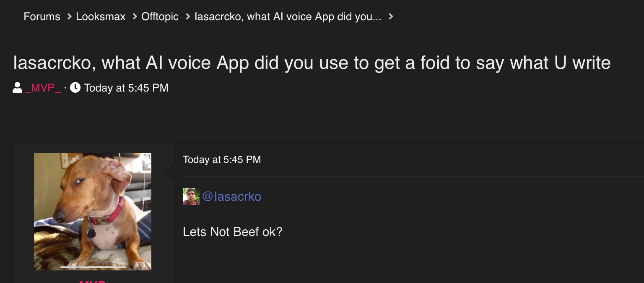Go to the Looksmax breadcrumb section
The width and height of the screenshot is (644, 283).
click(x=101, y=16)
